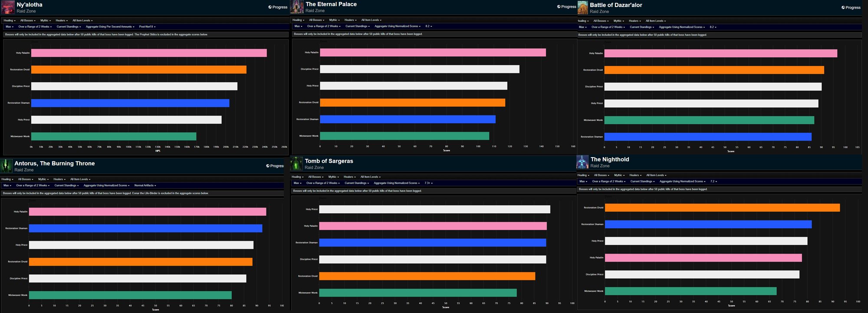The height and width of the screenshot is (313, 868).
Task: Open the Healing dropdown in the Ny'alotha panel
Action: 9,20
